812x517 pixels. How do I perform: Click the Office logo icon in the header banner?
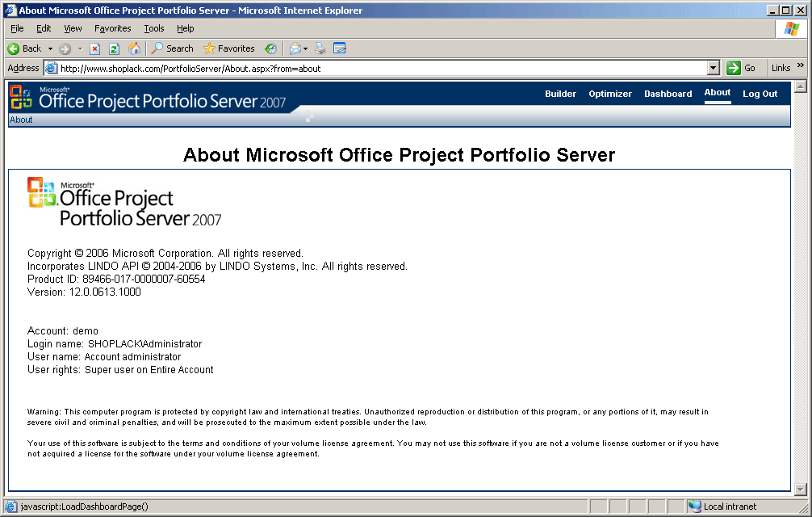point(21,98)
